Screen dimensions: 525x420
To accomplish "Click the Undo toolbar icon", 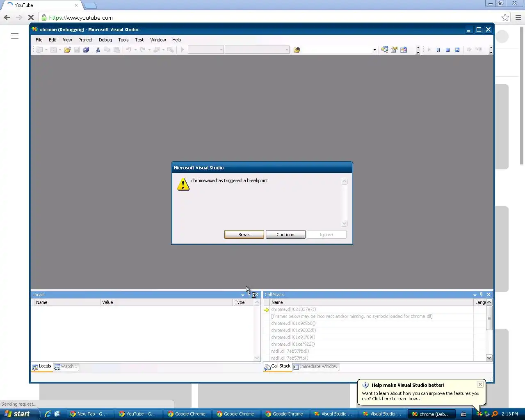I will (x=128, y=50).
